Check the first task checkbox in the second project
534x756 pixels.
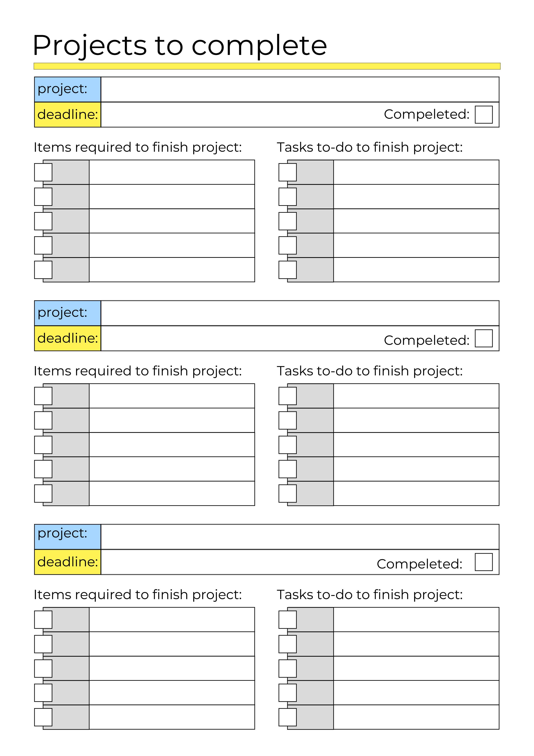(287, 396)
